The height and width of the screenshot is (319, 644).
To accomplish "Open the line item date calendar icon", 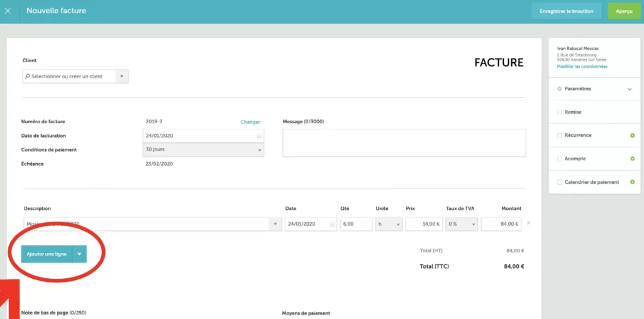I will (332, 224).
